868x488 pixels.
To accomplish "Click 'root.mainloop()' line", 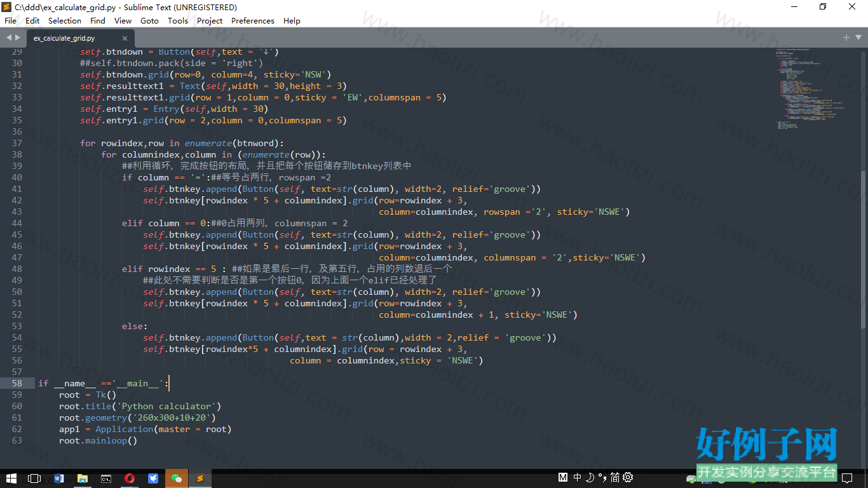I will (98, 440).
